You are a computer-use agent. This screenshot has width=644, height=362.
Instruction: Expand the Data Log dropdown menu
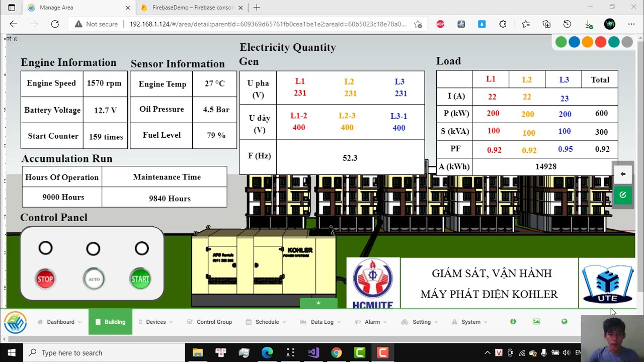pos(320,322)
